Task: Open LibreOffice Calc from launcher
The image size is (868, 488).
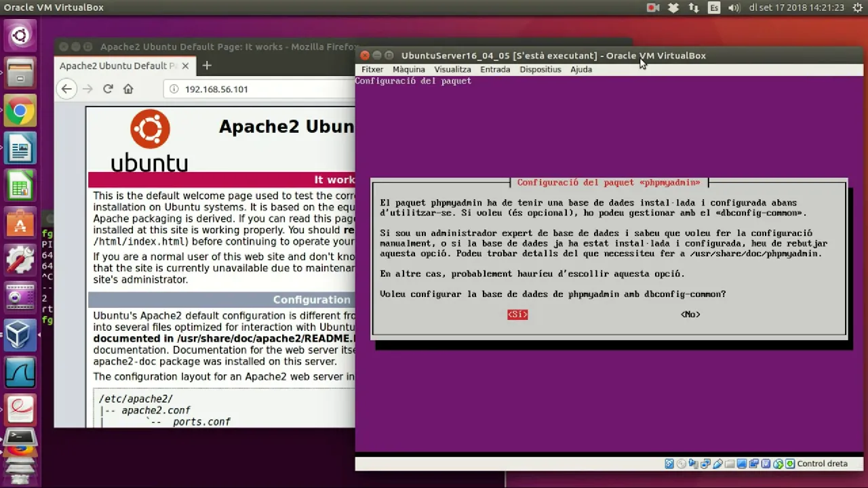Action: point(20,186)
